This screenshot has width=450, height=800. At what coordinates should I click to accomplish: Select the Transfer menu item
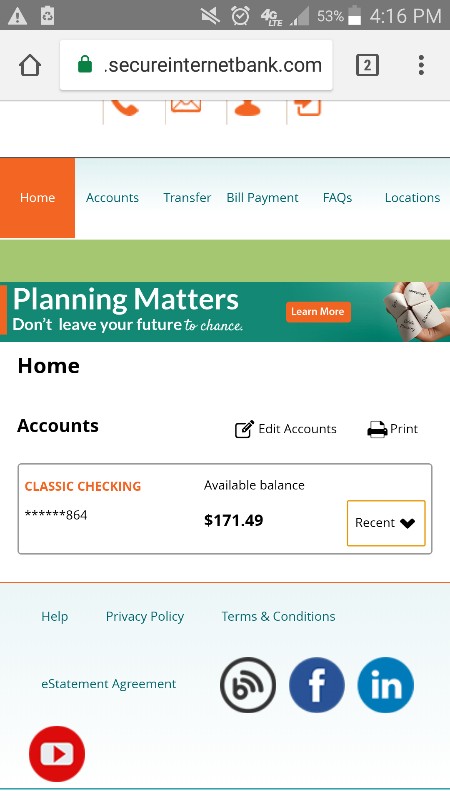(187, 198)
